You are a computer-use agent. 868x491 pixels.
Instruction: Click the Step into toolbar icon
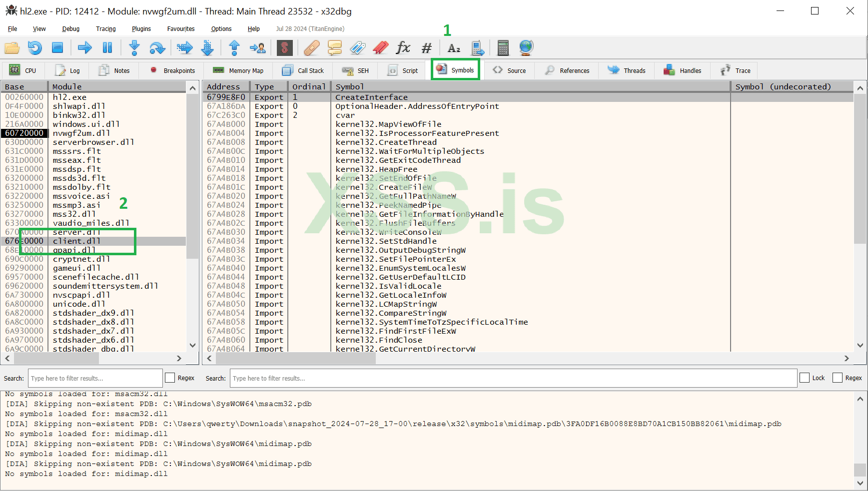134,48
